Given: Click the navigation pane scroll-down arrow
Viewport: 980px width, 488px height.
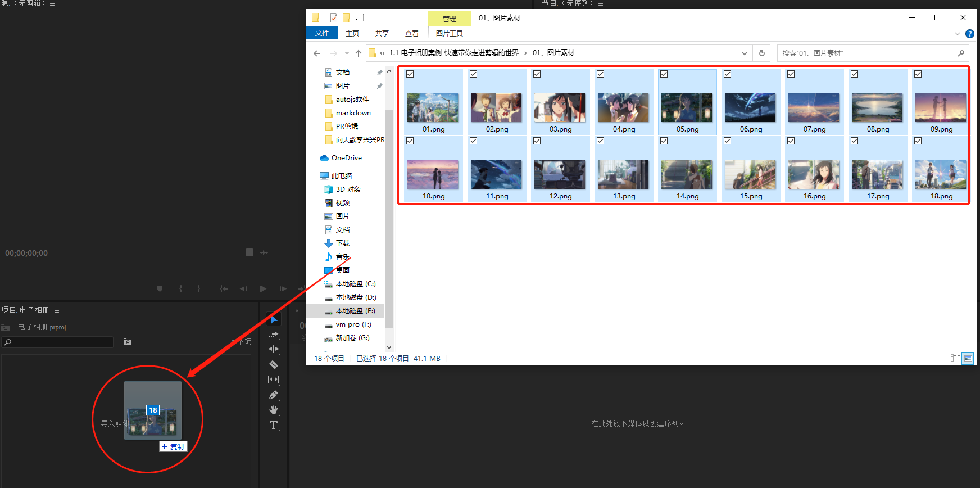Looking at the screenshot, I should tap(389, 347).
